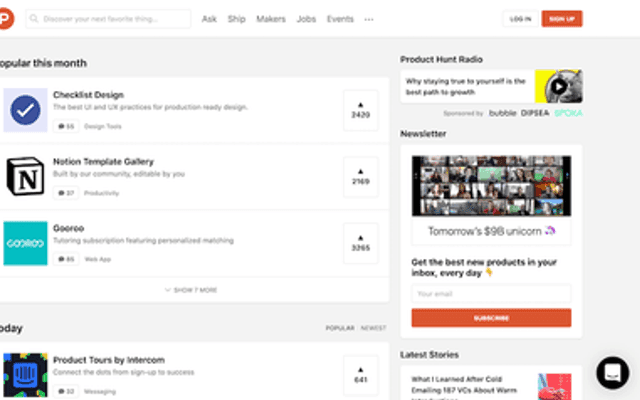This screenshot has height=400, width=640.
Task: Upvote Product Tours by Intercom
Action: (x=360, y=375)
